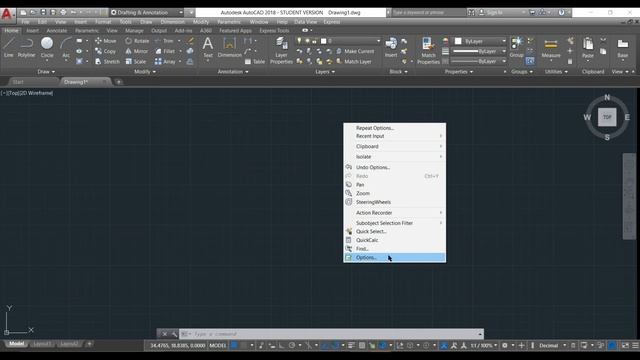Activate the Rotate command
Screen dimensions: 640x360
pos(137,41)
